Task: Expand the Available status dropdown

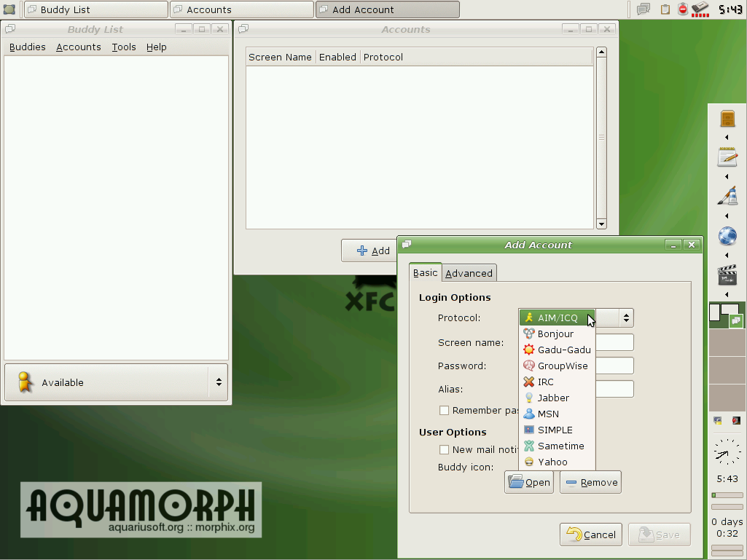Action: point(218,382)
